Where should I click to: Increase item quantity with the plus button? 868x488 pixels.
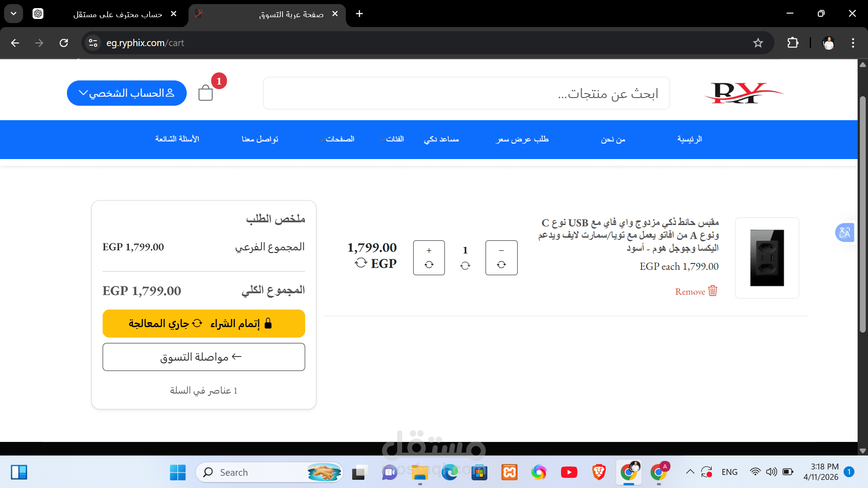pos(429,258)
